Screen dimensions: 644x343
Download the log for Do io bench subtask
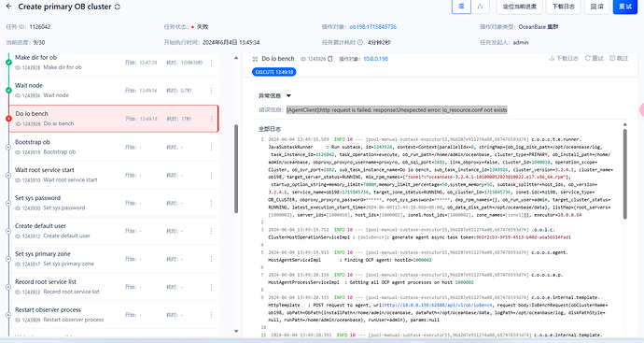pos(564,58)
